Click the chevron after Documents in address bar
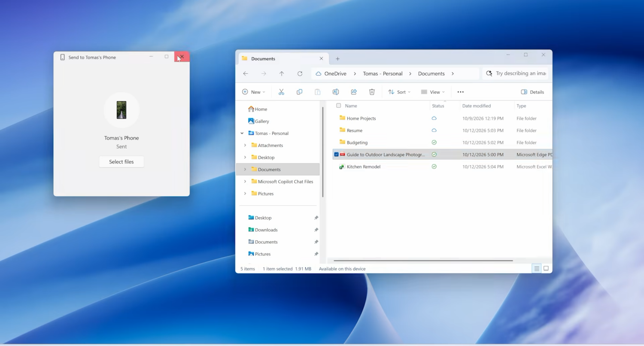Screen dimensions: 644x346 [453, 73]
